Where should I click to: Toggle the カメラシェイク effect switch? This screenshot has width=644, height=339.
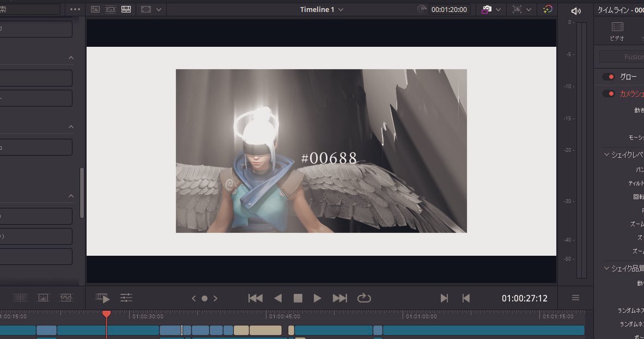point(608,94)
